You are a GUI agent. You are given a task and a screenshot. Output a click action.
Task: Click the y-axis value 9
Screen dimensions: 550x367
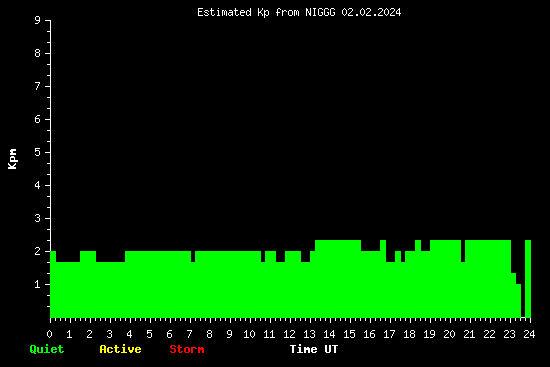pyautogui.click(x=38, y=20)
